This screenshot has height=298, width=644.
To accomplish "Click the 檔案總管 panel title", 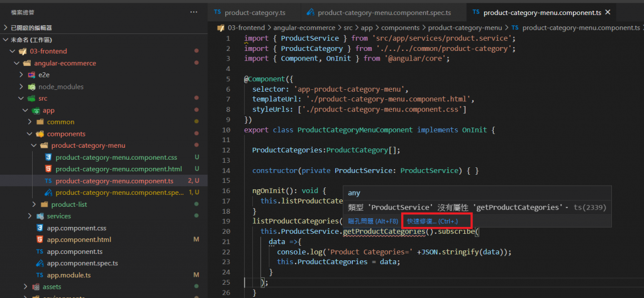I will [22, 13].
